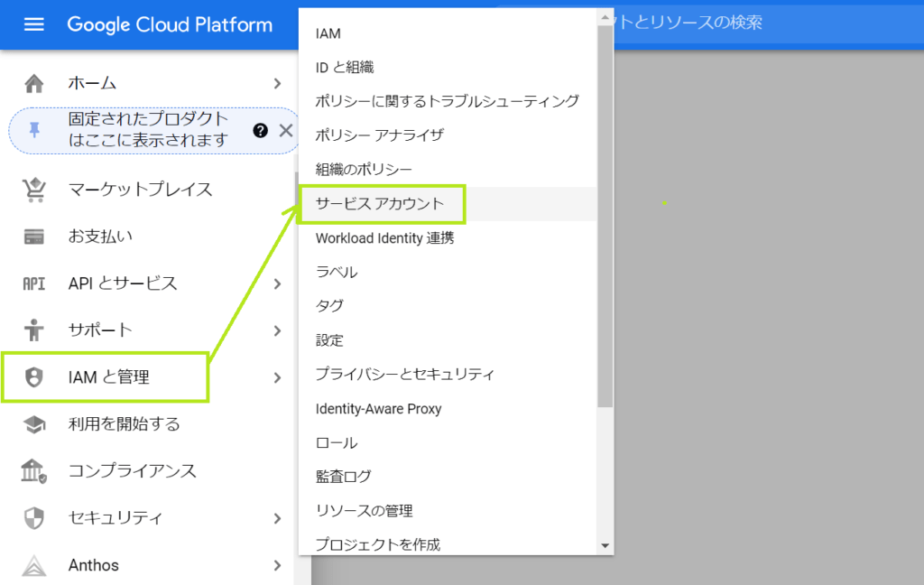
Task: Click the Marketplace shopping cart icon
Action: [x=34, y=190]
